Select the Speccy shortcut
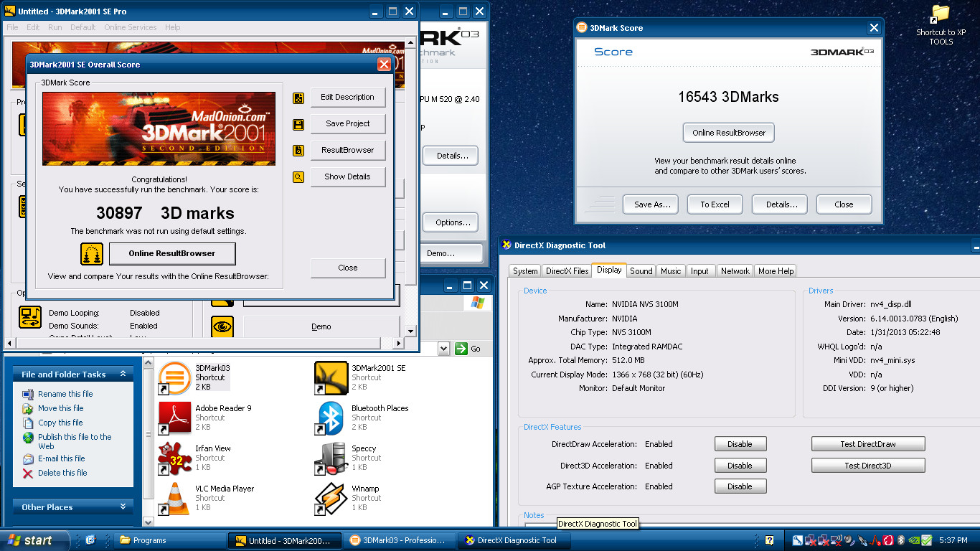Viewport: 980px width, 551px height. click(x=331, y=458)
